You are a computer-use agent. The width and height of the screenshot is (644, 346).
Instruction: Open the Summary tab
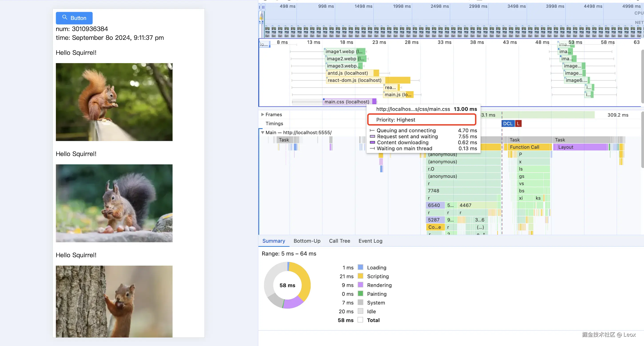click(274, 241)
